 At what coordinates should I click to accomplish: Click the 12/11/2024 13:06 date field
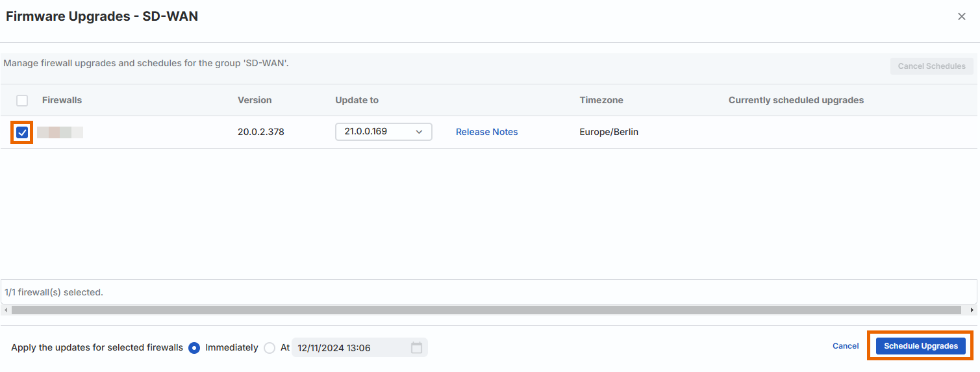pyautogui.click(x=351, y=348)
